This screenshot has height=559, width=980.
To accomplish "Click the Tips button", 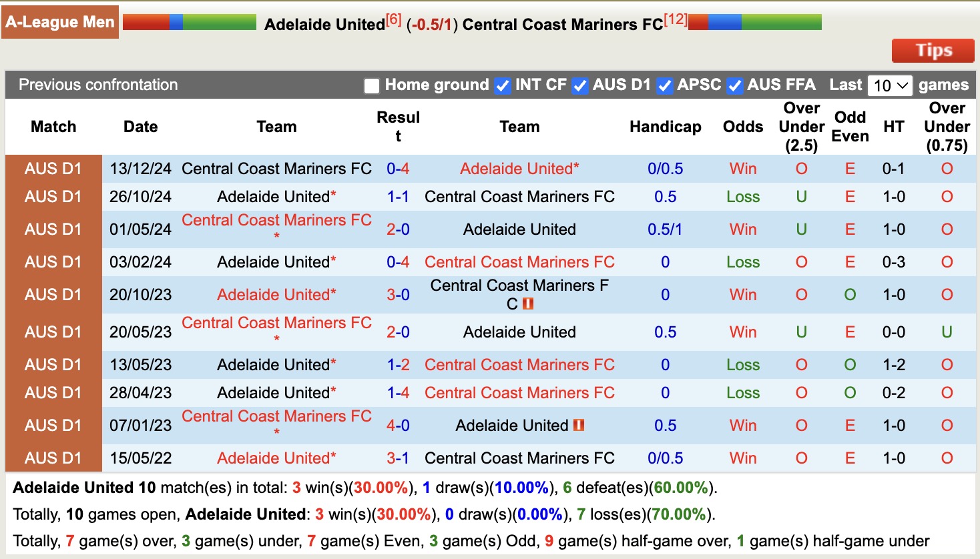I will point(933,50).
